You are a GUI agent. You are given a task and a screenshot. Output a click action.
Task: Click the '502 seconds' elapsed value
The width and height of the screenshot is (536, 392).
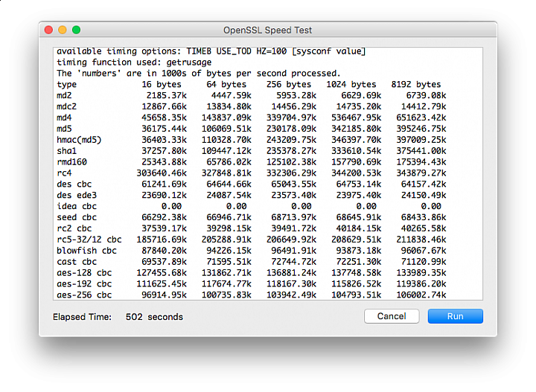click(154, 317)
